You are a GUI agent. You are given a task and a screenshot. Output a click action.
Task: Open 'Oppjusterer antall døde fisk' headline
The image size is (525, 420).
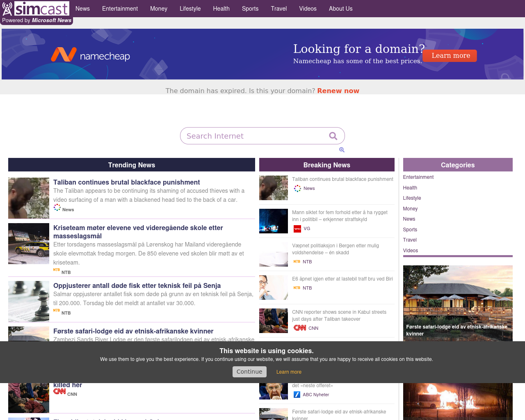pyautogui.click(x=137, y=285)
